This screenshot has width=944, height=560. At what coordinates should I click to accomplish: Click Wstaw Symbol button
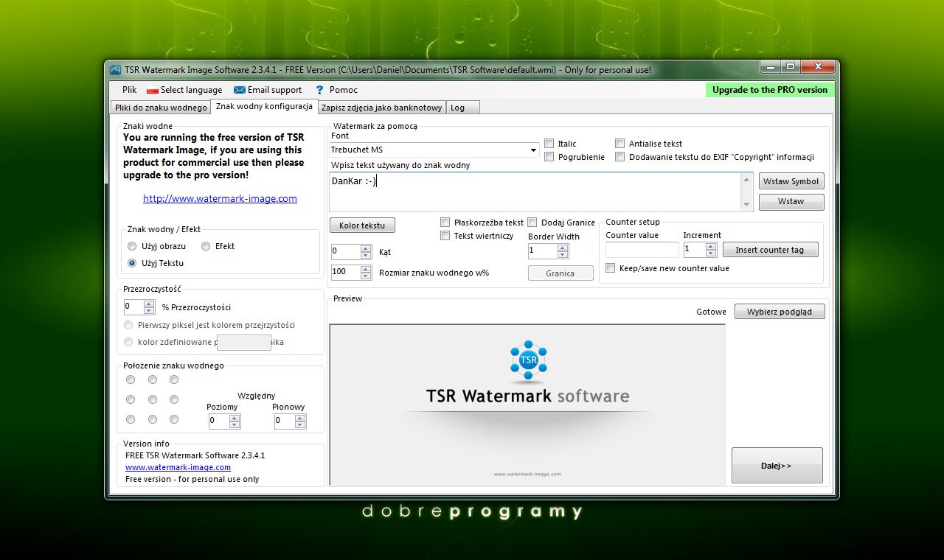pos(791,181)
